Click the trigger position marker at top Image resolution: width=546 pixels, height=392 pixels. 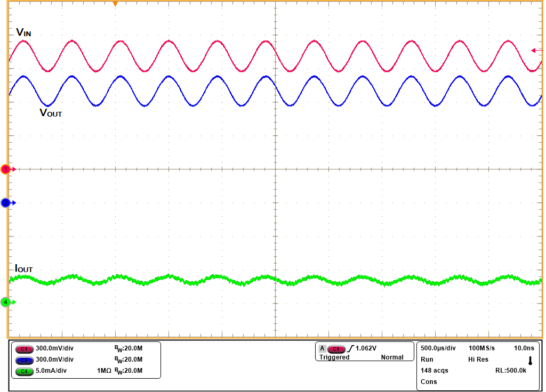pyautogui.click(x=116, y=4)
